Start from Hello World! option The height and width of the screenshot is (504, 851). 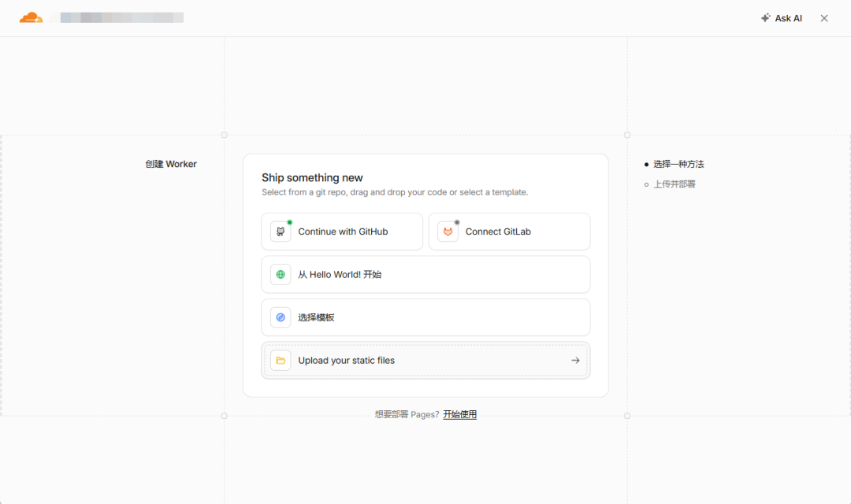click(425, 275)
